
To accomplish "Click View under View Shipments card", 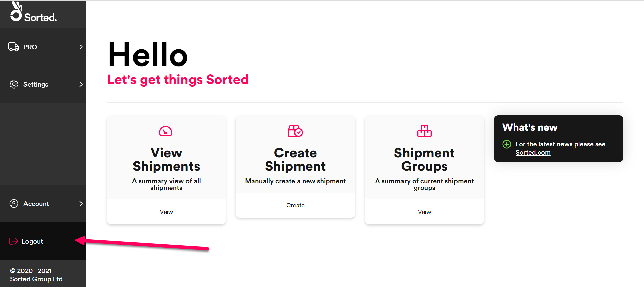I will 166,212.
